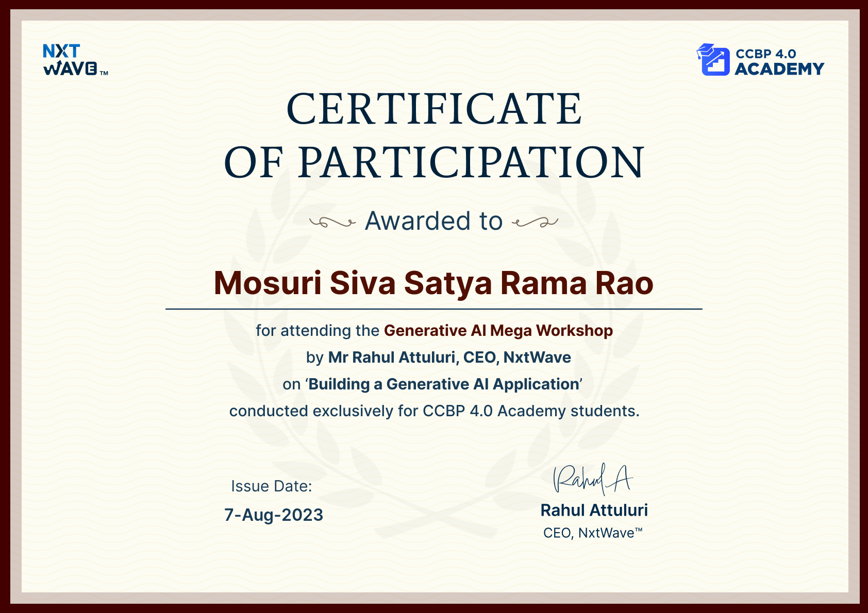
Task: Select the name Mosuri Siva Satya Rama Rao
Action: (x=433, y=283)
